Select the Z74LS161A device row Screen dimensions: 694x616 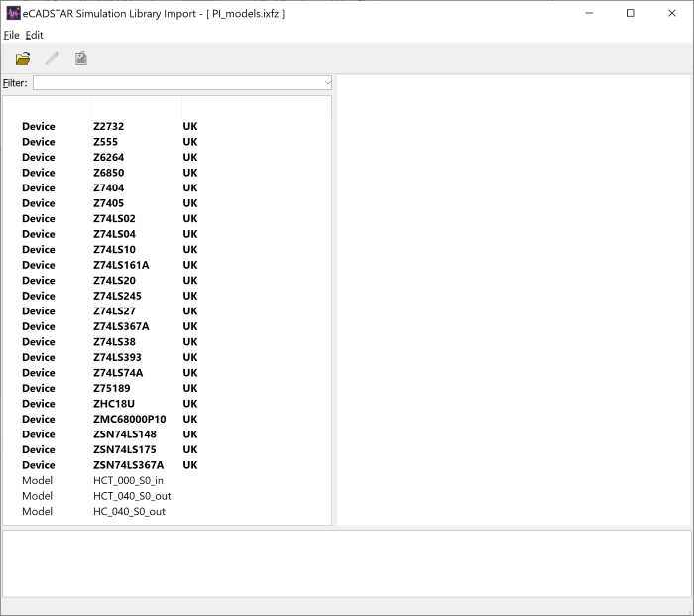point(168,265)
